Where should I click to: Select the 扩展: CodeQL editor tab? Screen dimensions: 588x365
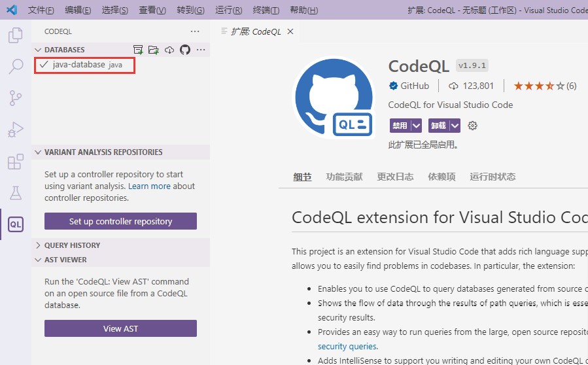[x=256, y=31]
